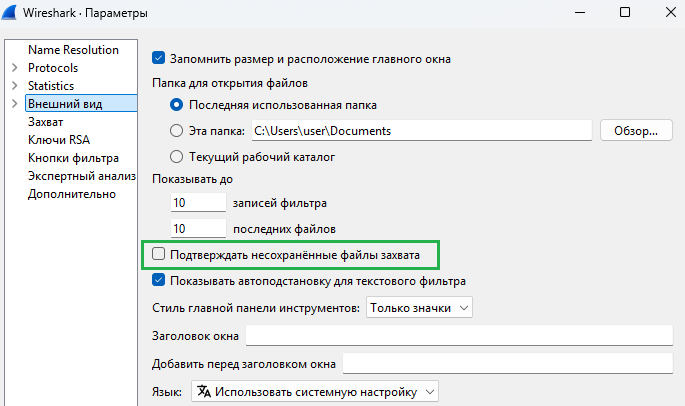Go to Ключи RSA settings
The image size is (685, 406).
click(x=59, y=140)
